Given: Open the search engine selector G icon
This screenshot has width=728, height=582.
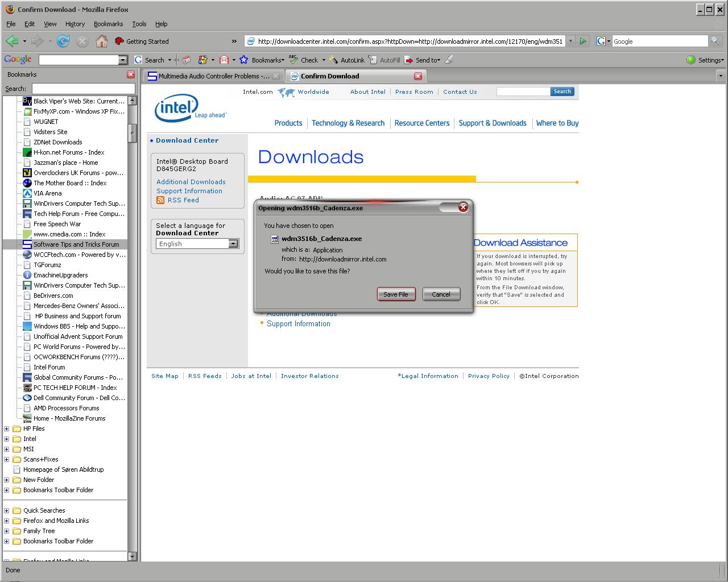Looking at the screenshot, I should (x=603, y=41).
